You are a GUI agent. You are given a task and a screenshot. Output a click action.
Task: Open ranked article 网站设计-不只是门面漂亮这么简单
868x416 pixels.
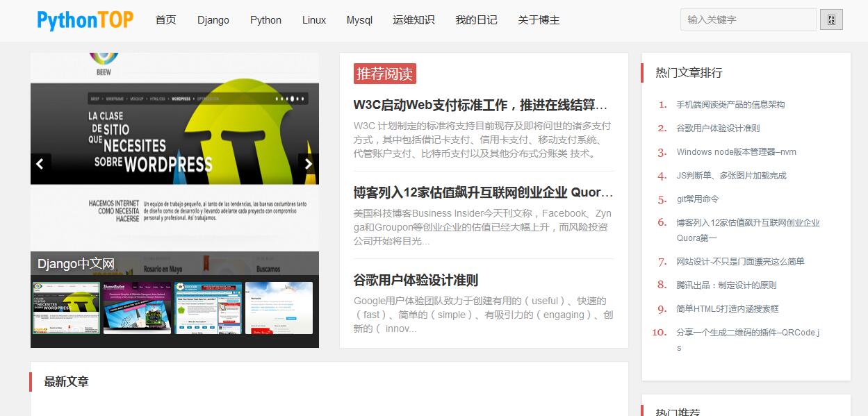(x=740, y=262)
